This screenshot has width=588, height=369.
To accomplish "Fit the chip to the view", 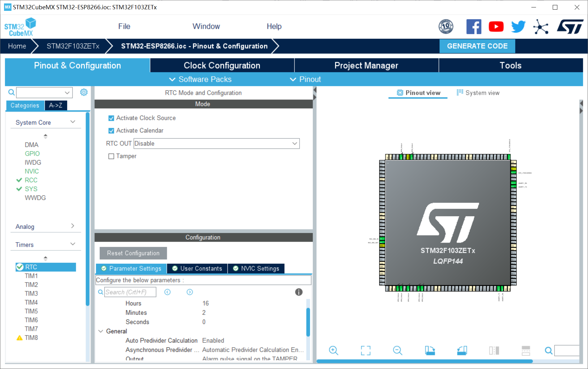I will click(x=365, y=350).
